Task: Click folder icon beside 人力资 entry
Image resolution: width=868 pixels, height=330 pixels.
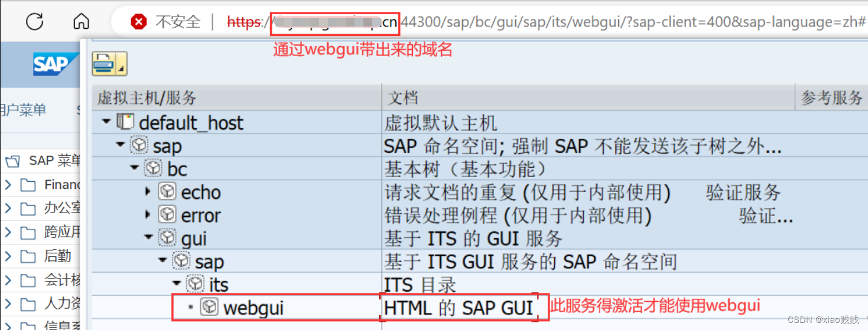Action: click(28, 305)
